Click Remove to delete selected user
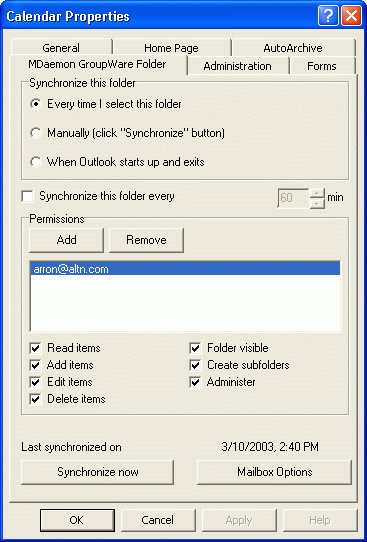This screenshot has height=542, width=367. tap(146, 240)
